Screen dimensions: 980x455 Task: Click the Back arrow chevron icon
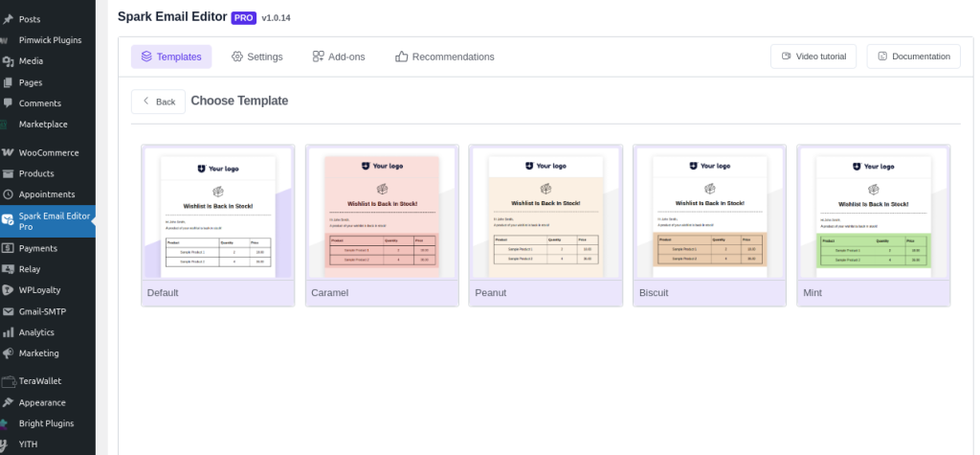click(145, 101)
